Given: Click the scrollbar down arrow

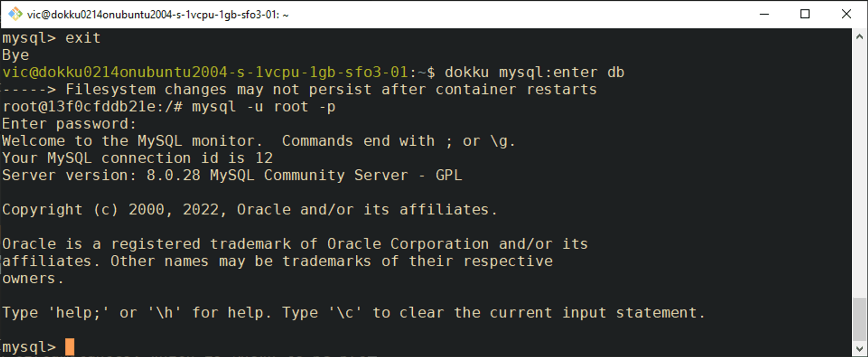Looking at the screenshot, I should (859, 349).
